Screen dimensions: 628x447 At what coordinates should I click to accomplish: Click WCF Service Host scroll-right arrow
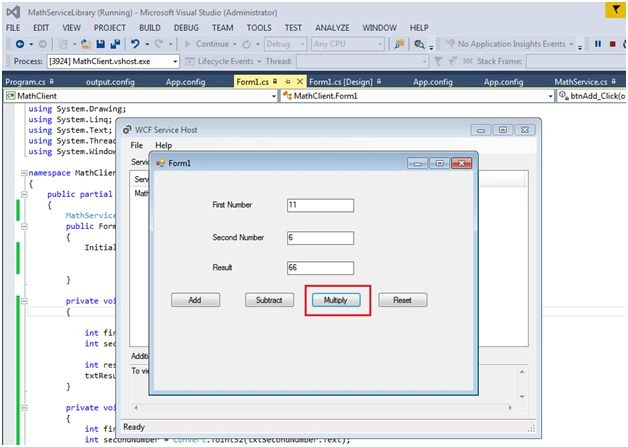pyautogui.click(x=510, y=408)
